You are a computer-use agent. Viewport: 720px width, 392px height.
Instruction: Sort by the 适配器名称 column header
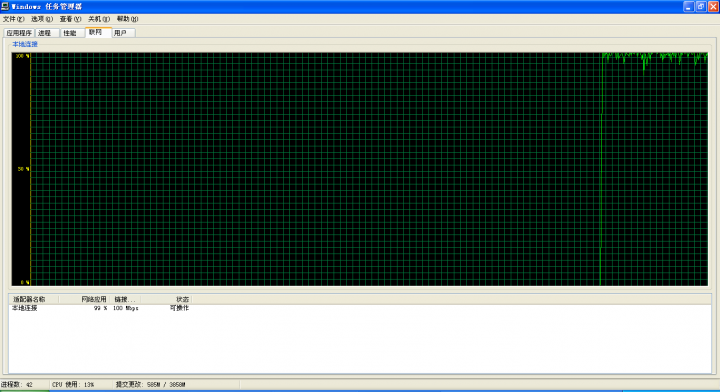(x=34, y=299)
